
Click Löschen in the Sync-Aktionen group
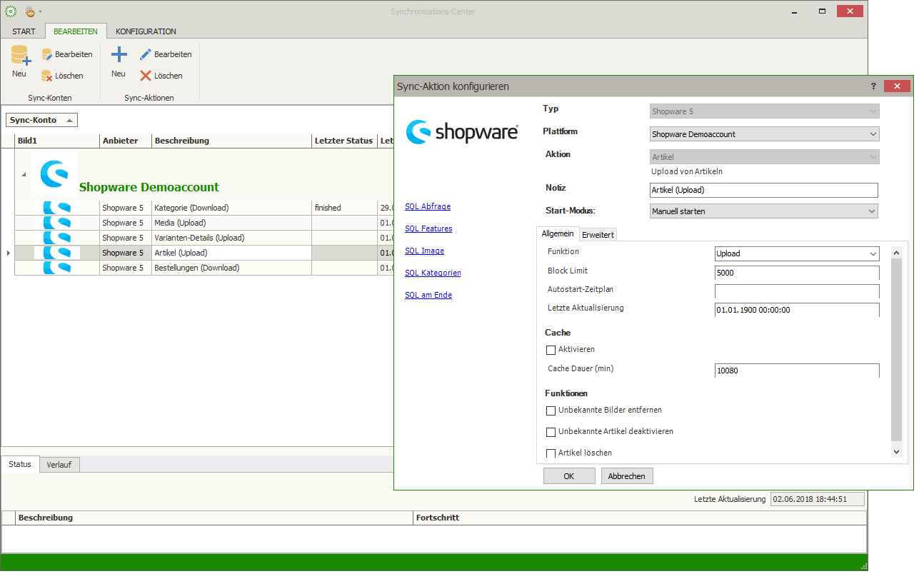[x=161, y=76]
